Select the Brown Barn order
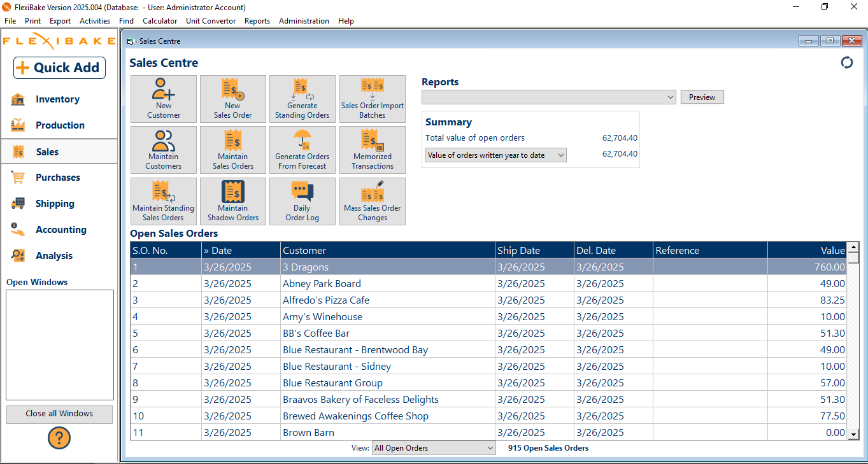The image size is (868, 464). 489,432
